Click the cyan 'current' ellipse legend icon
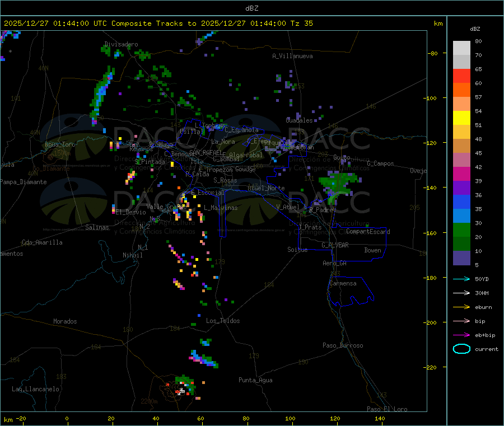The height and width of the screenshot is (426, 504). [461, 349]
